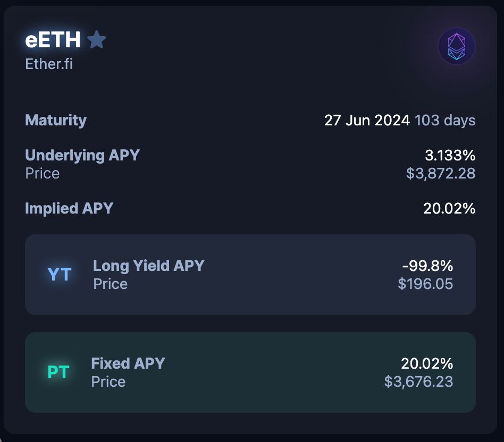Click the Maturity label

click(56, 120)
